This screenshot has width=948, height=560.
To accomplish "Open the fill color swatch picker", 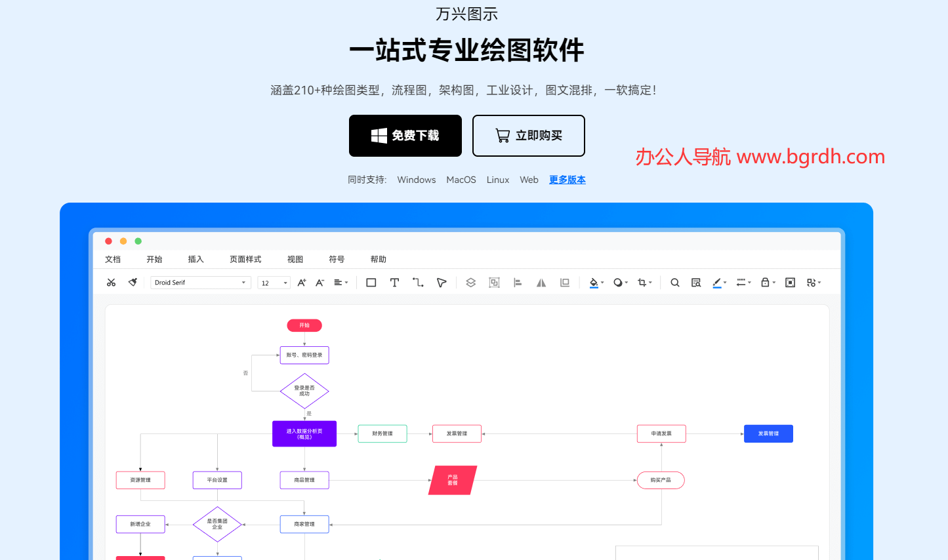I will 594,282.
